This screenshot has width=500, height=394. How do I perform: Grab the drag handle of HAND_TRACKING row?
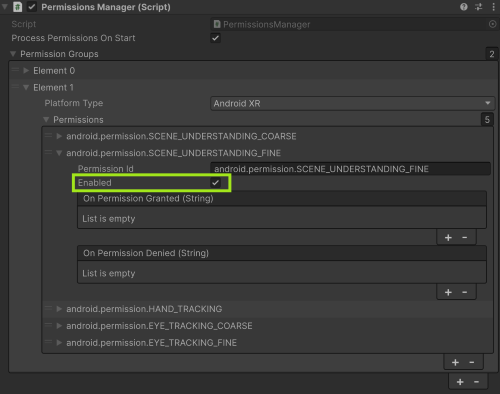48,308
